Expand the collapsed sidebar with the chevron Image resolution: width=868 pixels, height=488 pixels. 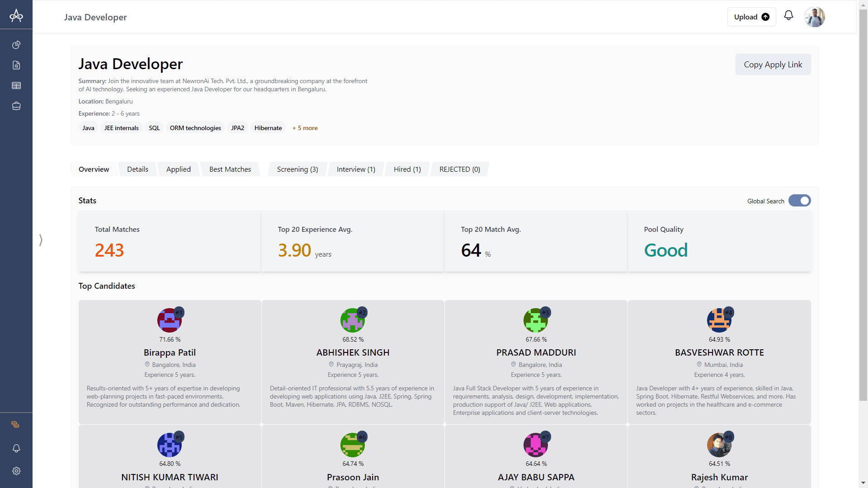coord(40,240)
